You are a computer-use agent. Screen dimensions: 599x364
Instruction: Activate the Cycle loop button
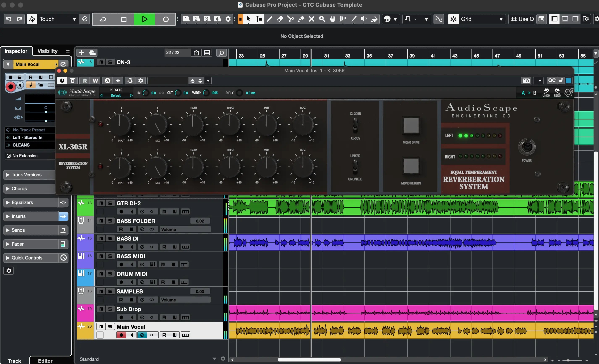tap(103, 19)
